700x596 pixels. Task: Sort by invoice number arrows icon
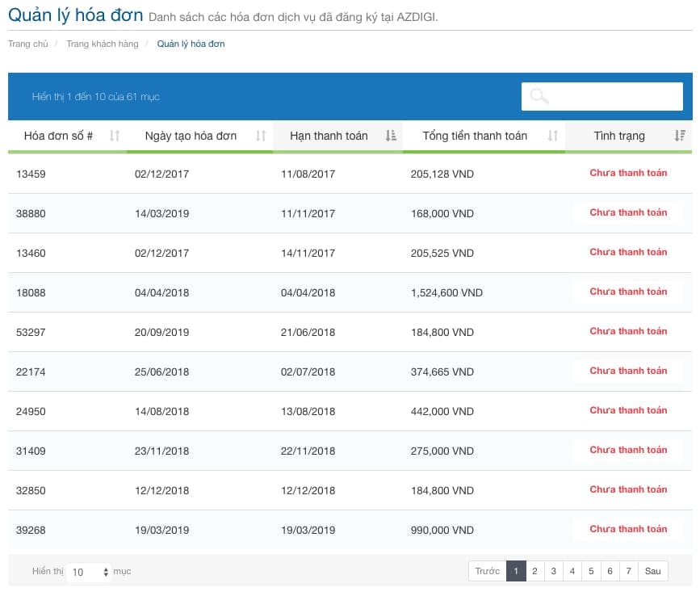pyautogui.click(x=115, y=136)
